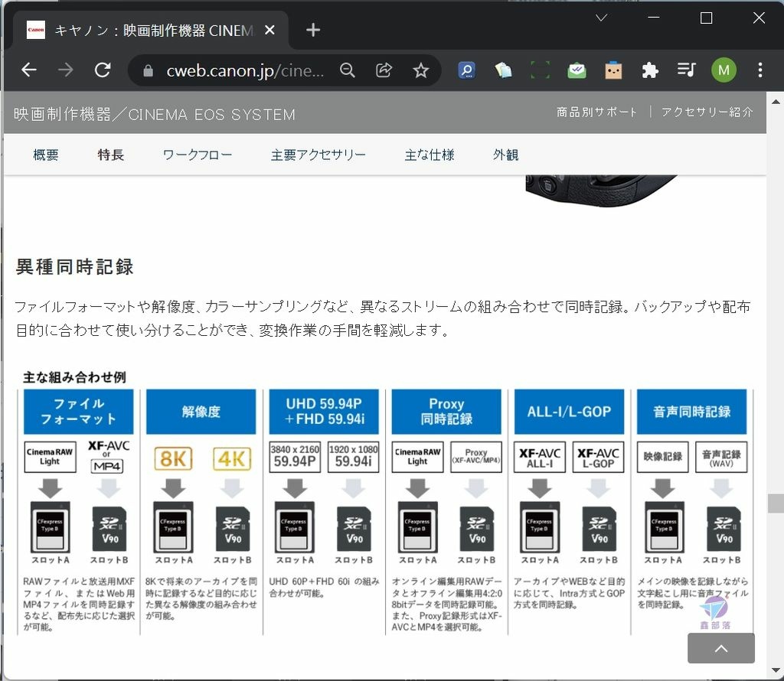Minimize the Chrome window
This screenshot has height=681, width=784.
click(x=653, y=18)
